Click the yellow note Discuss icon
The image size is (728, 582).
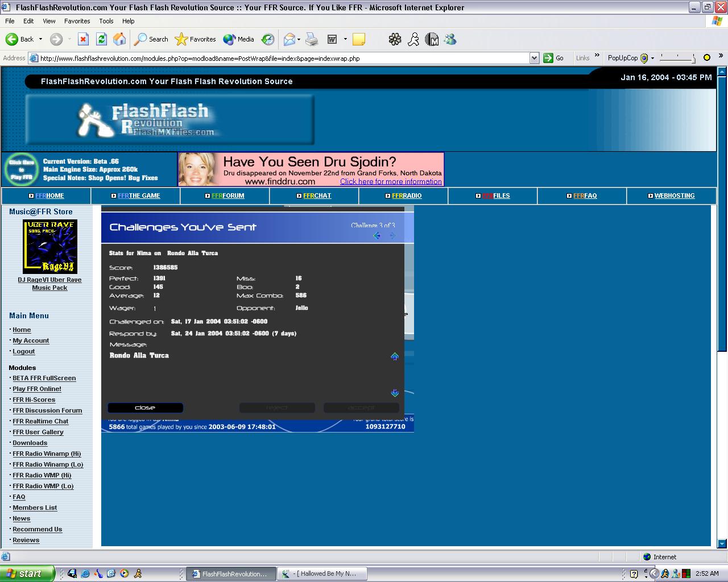(x=359, y=39)
